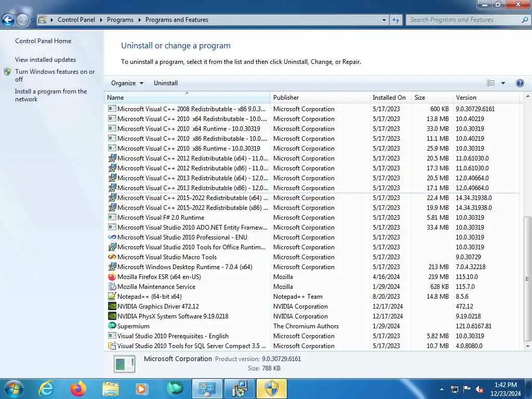Expand the address bar history dropdown arrow
The width and height of the screenshot is (532, 399).
click(384, 20)
